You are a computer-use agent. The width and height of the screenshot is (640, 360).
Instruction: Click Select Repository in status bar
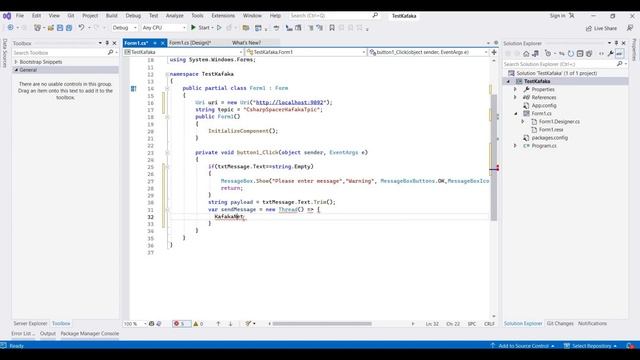click(x=591, y=346)
